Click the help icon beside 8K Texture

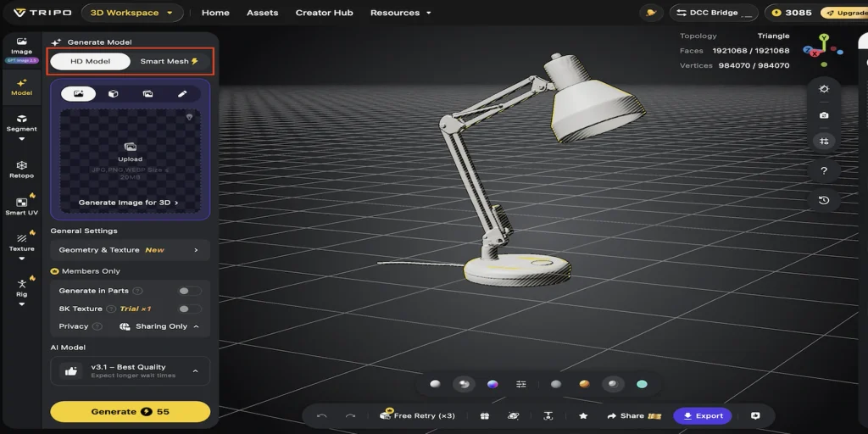coord(111,309)
